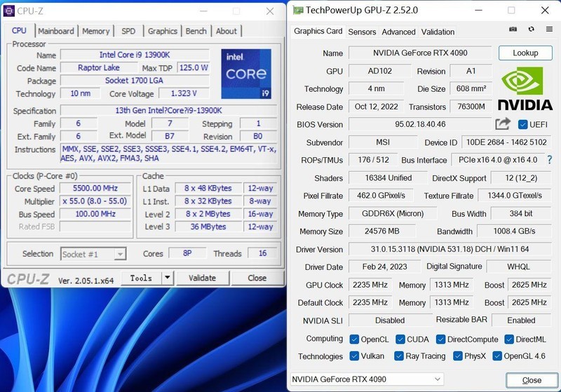Click the BIOS export share icon
The image size is (561, 392).
(502, 124)
